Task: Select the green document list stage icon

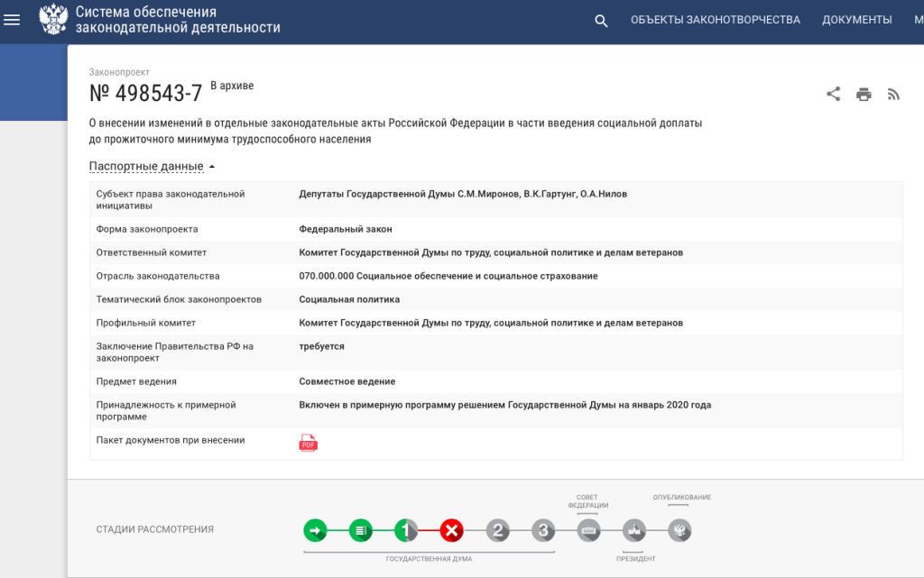Action: point(361,530)
